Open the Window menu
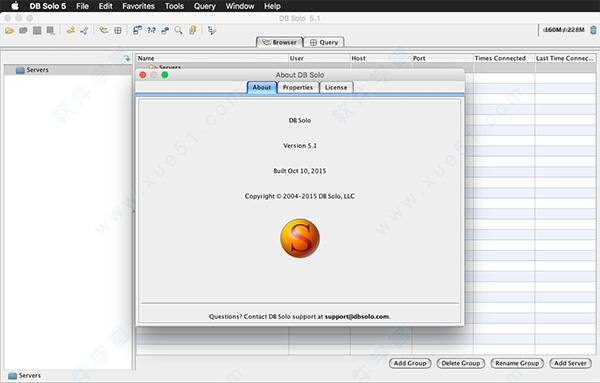 240,6
